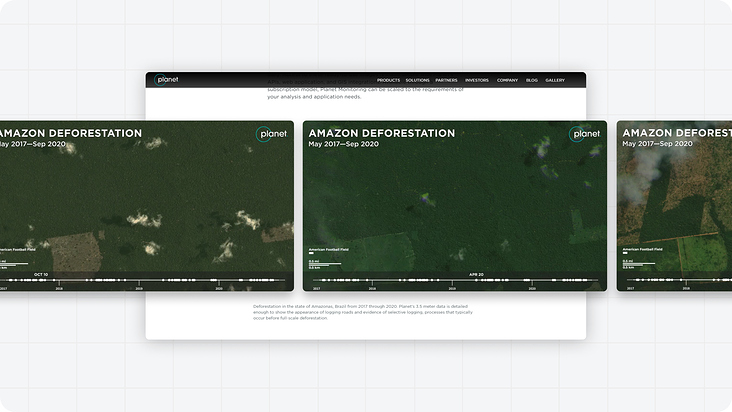732x412 pixels.
Task: Open the Solutions menu
Action: click(x=417, y=80)
